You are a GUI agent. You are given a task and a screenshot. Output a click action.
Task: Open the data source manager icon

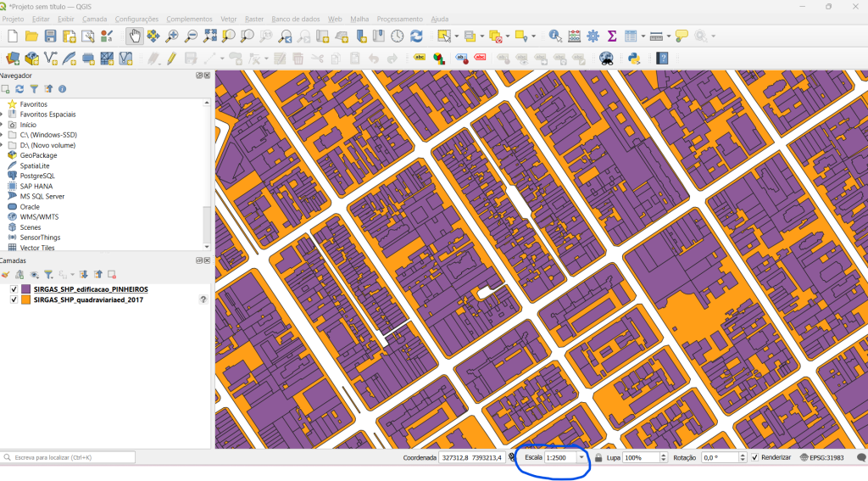click(13, 59)
